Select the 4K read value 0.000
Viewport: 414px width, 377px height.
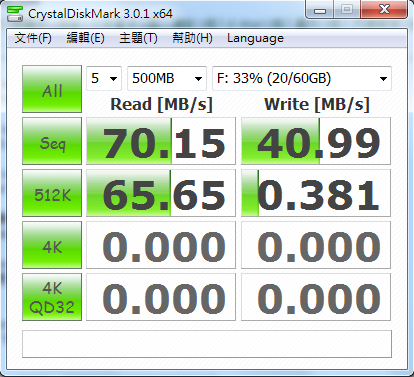click(161, 245)
